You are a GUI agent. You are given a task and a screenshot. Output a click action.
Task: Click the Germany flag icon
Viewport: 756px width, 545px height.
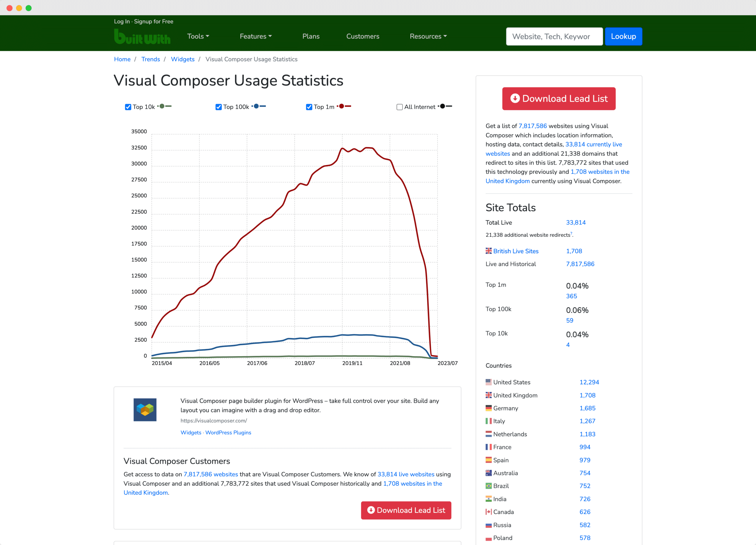pyautogui.click(x=488, y=408)
